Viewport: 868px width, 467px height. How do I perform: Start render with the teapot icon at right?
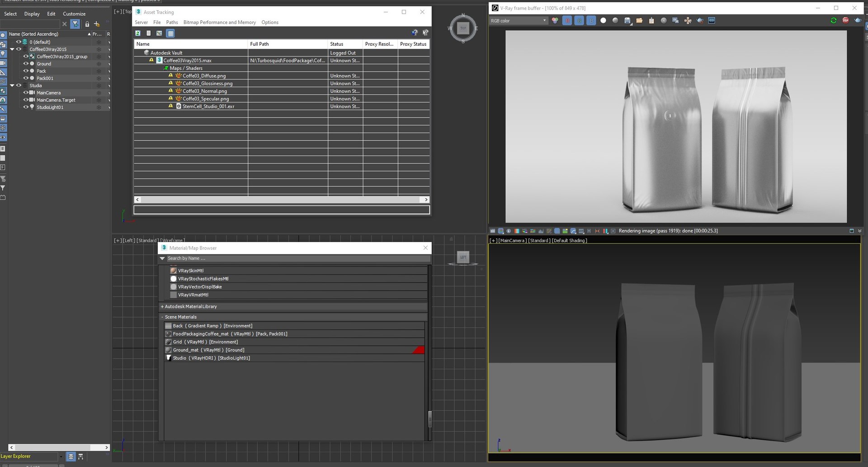tap(858, 20)
